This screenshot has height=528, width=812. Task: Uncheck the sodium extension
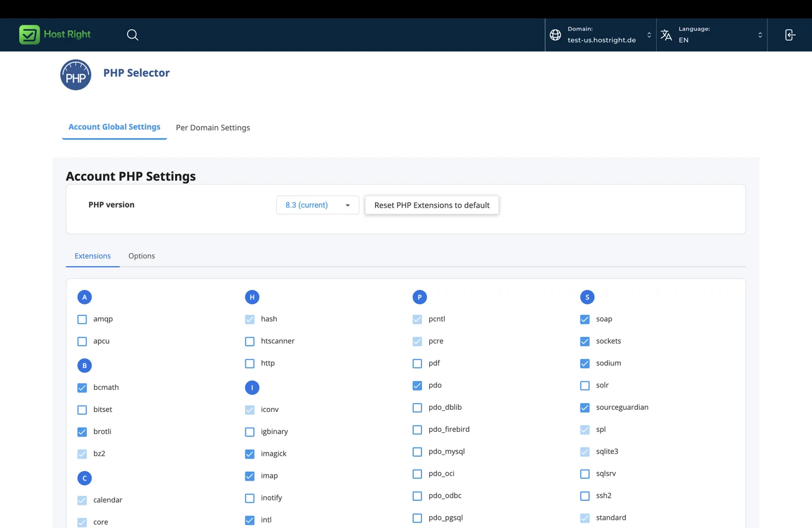(x=585, y=363)
